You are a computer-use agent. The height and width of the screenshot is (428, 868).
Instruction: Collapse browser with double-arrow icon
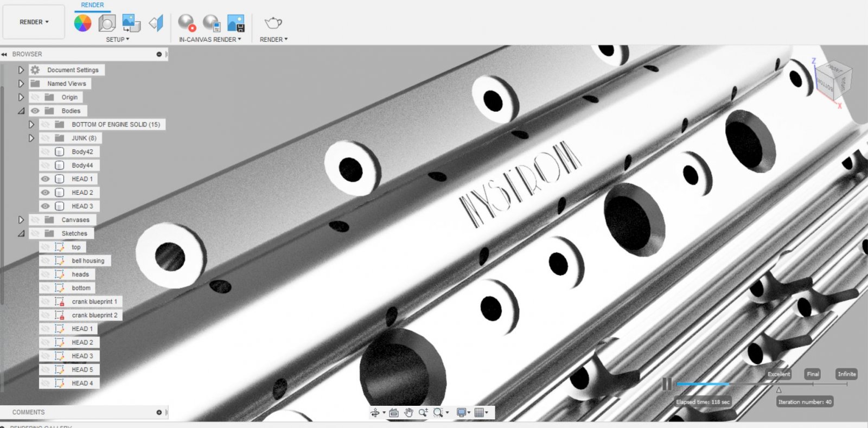coord(4,54)
